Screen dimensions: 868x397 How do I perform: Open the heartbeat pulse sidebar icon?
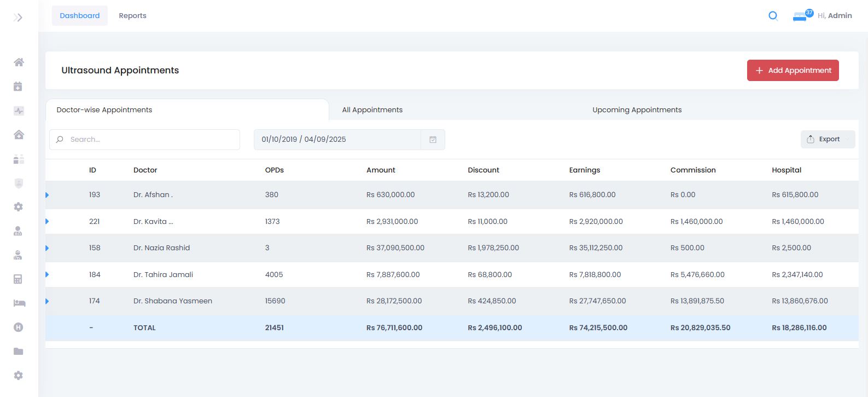click(x=19, y=111)
